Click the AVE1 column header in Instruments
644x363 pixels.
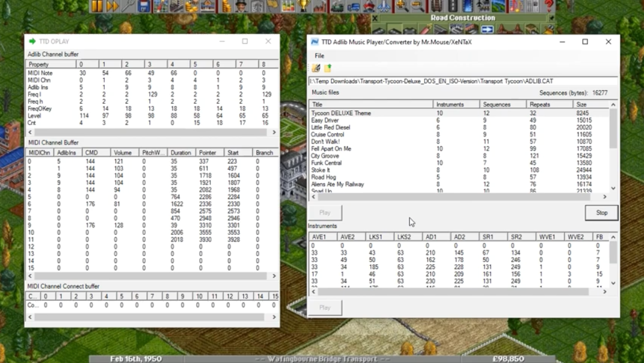point(323,236)
